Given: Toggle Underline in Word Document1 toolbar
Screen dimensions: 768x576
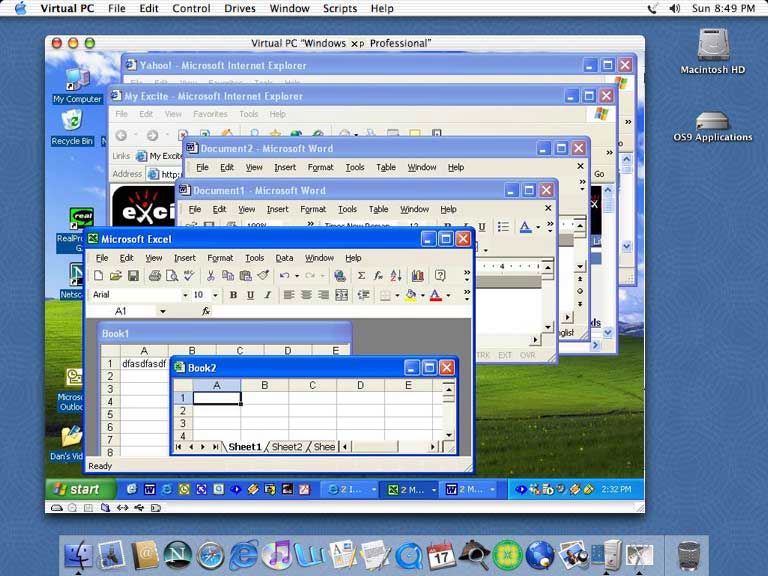Looking at the screenshot, I should (482, 227).
